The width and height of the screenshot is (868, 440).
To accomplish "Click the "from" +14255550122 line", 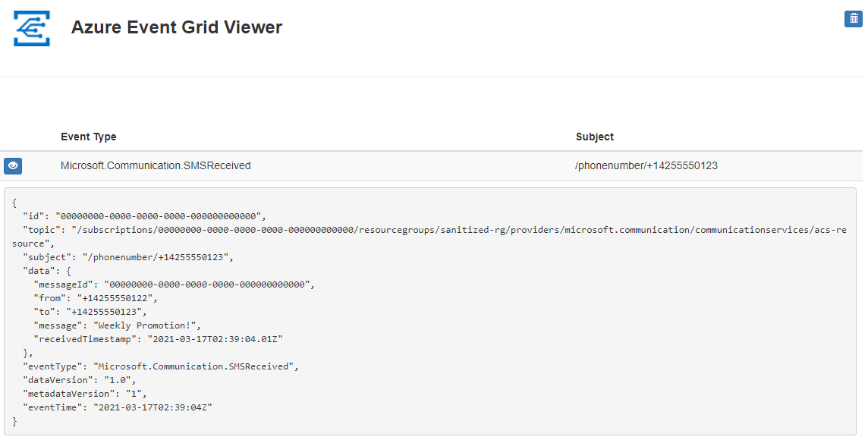I will click(96, 298).
